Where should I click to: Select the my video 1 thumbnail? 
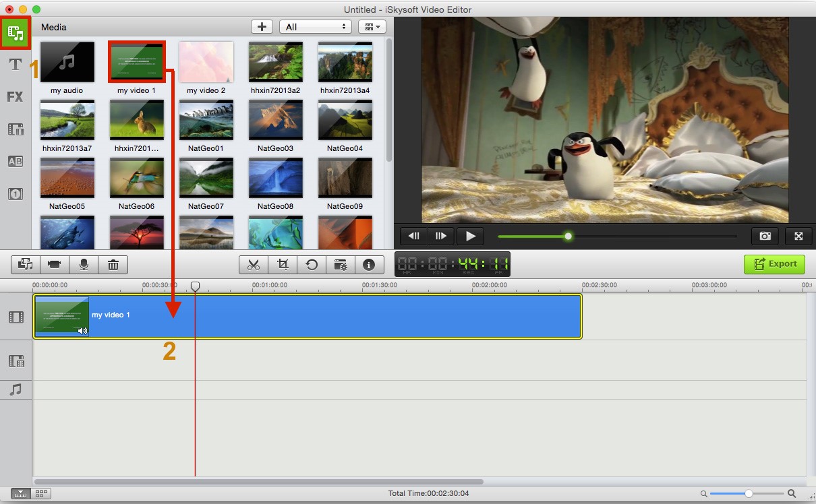(x=136, y=63)
